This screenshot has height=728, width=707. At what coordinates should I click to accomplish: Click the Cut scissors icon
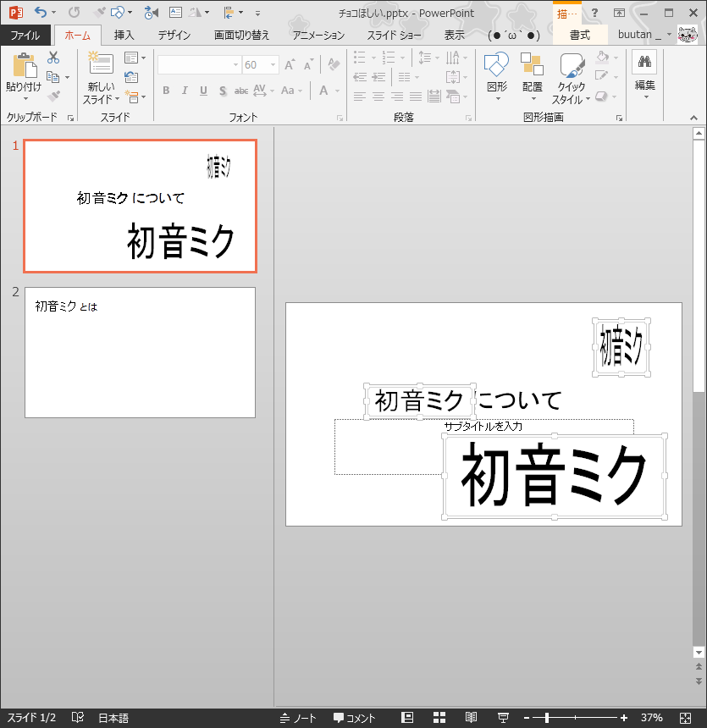pyautogui.click(x=53, y=58)
